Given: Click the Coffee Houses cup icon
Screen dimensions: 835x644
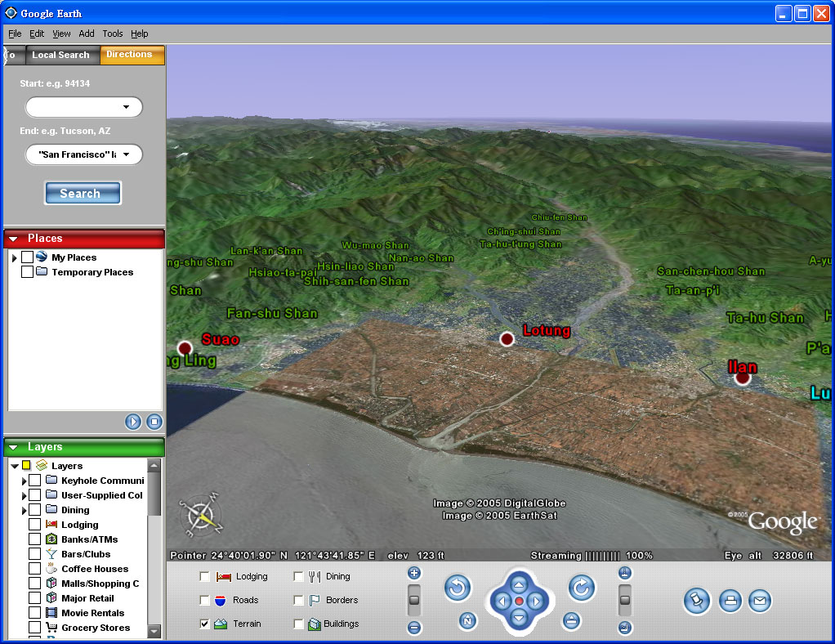Looking at the screenshot, I should point(51,568).
